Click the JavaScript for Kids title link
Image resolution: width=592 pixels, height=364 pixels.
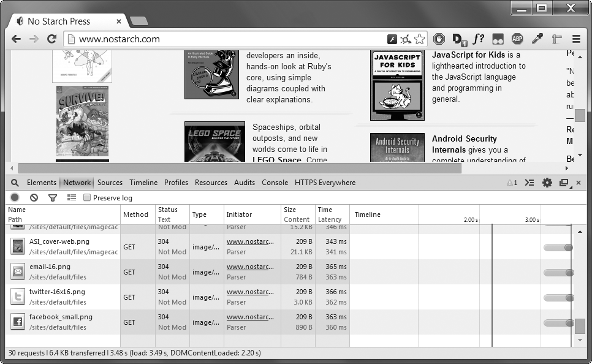click(x=468, y=55)
